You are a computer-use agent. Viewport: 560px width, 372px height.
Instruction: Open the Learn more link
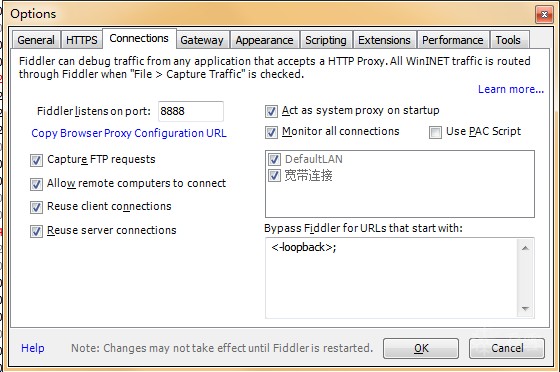tap(511, 89)
